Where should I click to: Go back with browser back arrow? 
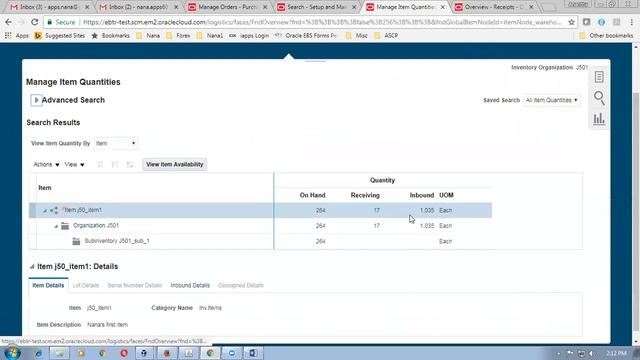9,22
